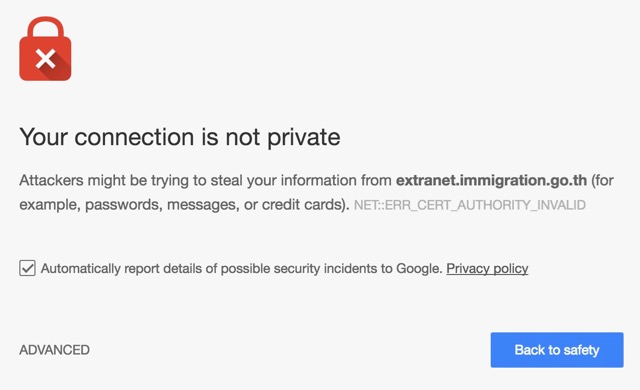Click the 'passwords, messages, or credit cards' text
640x390 pixels.
pyautogui.click(x=215, y=204)
